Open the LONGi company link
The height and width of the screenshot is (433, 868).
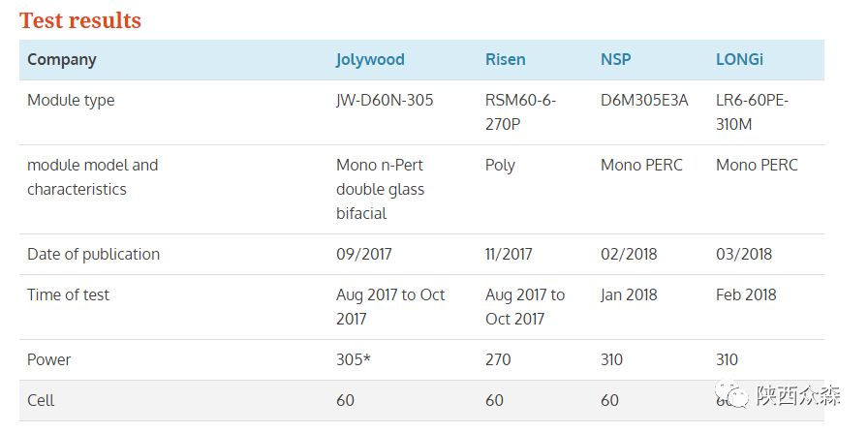click(x=739, y=60)
